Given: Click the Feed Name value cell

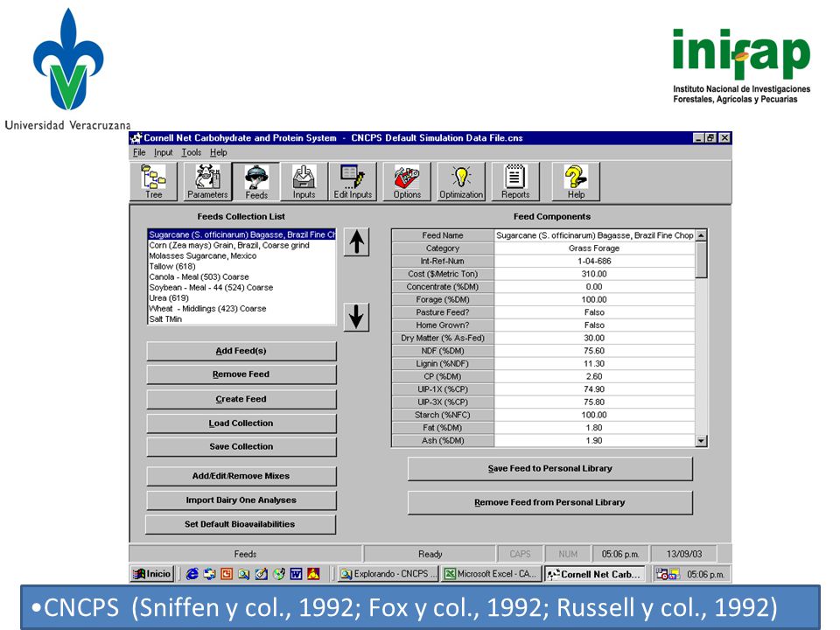Looking at the screenshot, I should coord(595,235).
